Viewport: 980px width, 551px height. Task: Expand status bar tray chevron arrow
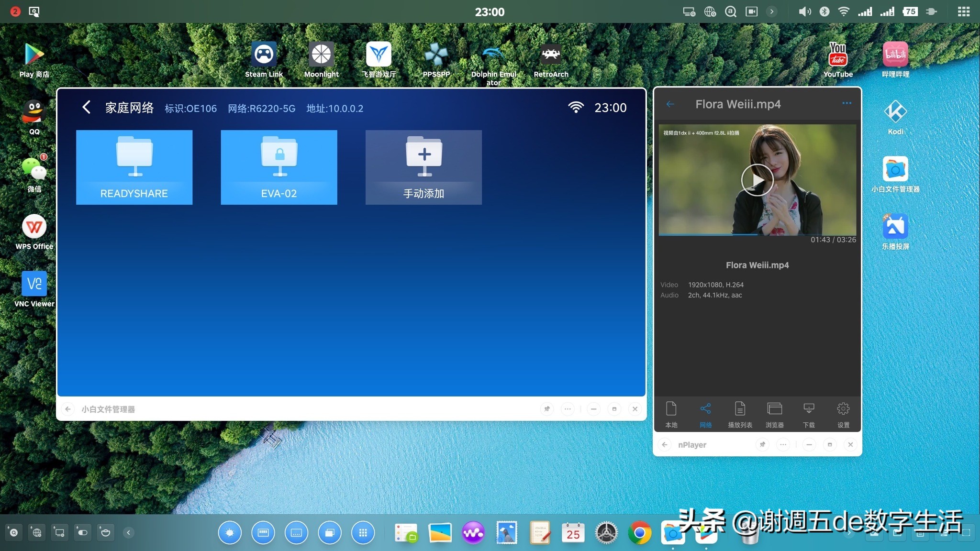click(771, 11)
